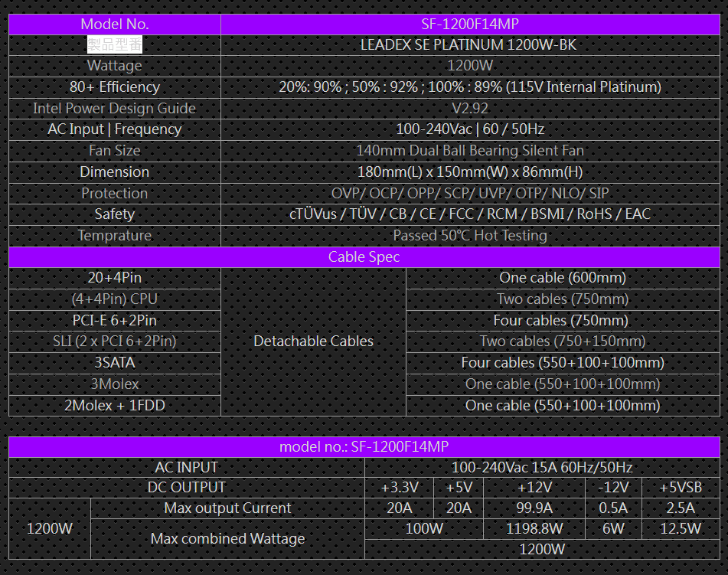Click the cTÜVus safety certifications cell
The image size is (728, 575).
coord(469,214)
